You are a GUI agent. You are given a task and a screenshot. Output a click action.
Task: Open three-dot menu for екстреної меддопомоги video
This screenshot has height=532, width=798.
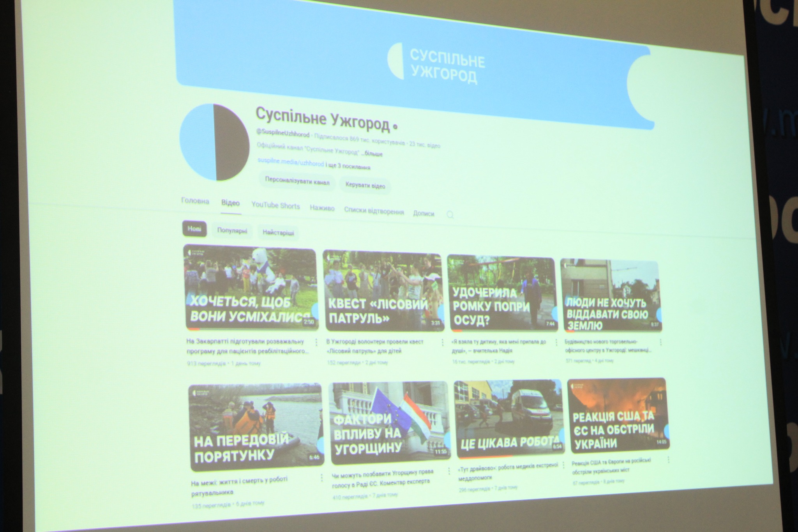click(x=563, y=465)
